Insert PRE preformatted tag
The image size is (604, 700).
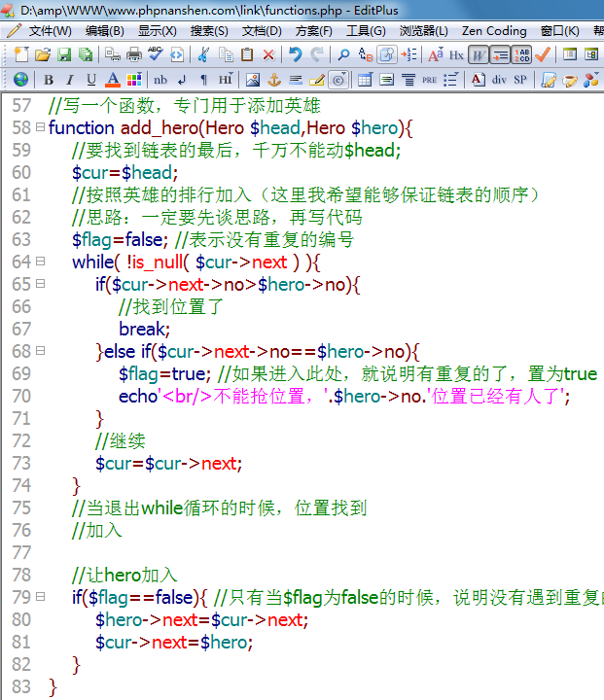(x=429, y=80)
